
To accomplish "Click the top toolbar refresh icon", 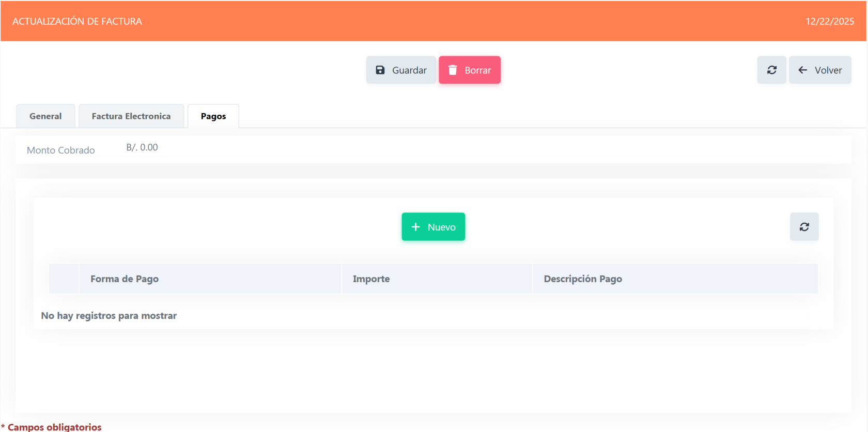I will click(771, 70).
